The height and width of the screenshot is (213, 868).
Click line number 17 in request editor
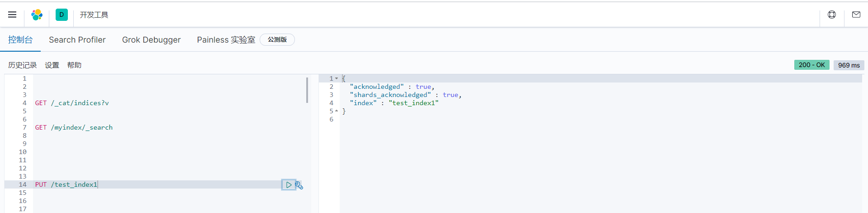23,209
